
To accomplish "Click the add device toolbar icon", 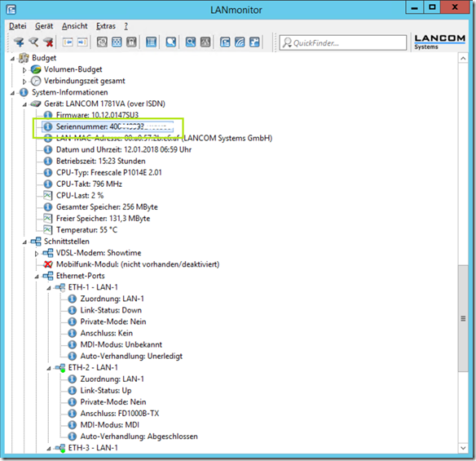I will point(19,42).
